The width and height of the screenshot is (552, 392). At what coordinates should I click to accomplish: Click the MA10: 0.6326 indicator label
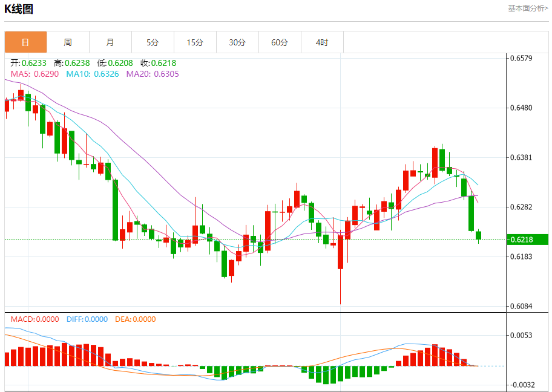[93, 74]
